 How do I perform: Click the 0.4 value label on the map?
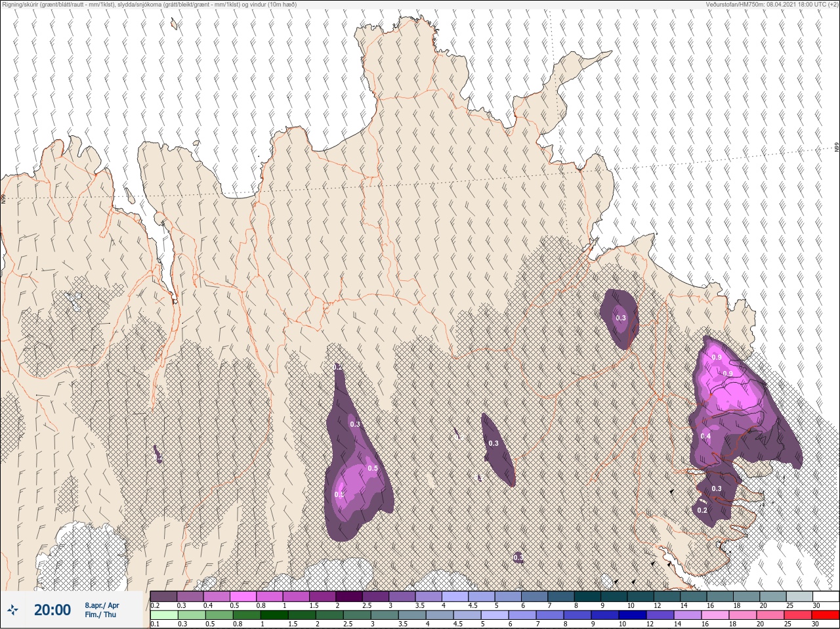click(x=705, y=436)
